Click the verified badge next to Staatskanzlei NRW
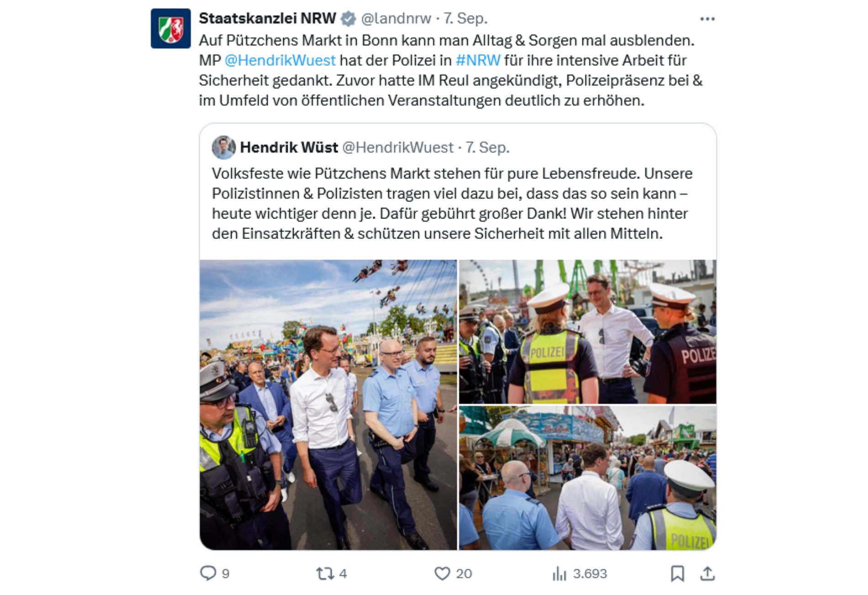Viewport: 868px width, 595px height. (349, 19)
